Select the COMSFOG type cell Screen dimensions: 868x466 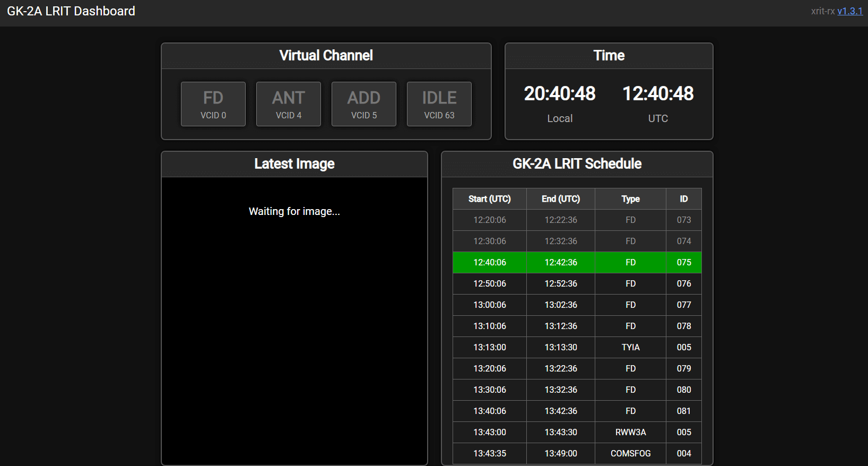coord(631,453)
